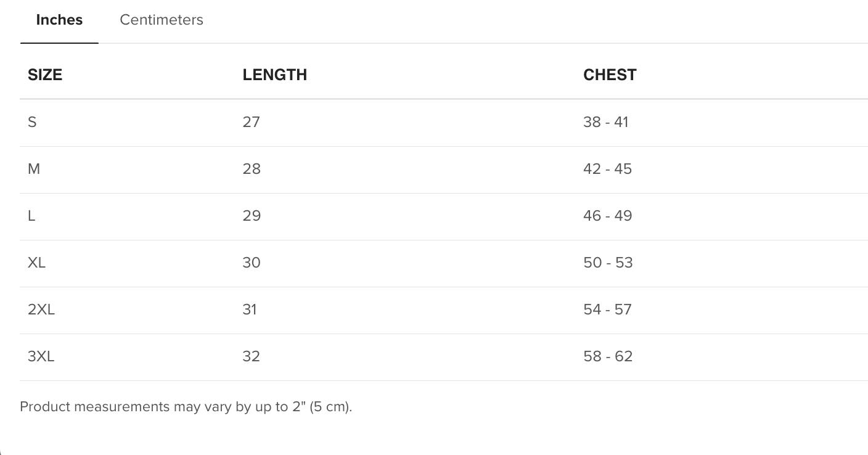Image resolution: width=868 pixels, height=455 pixels.
Task: Click the XL size label
Action: [x=36, y=263]
